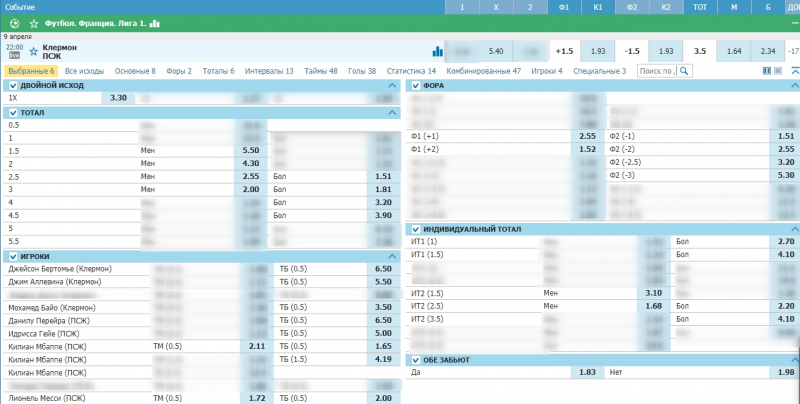Star the Ligue 1 league as favorite
This screenshot has width=800, height=404.
coord(33,22)
